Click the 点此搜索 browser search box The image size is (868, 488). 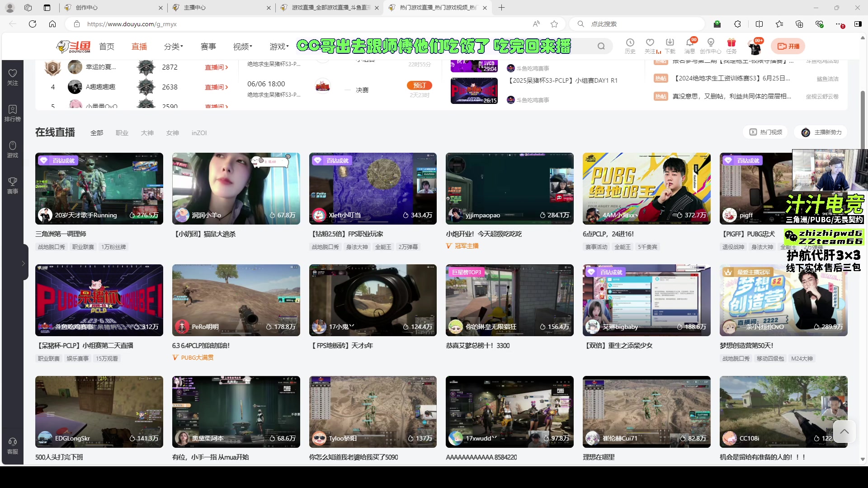click(x=637, y=24)
